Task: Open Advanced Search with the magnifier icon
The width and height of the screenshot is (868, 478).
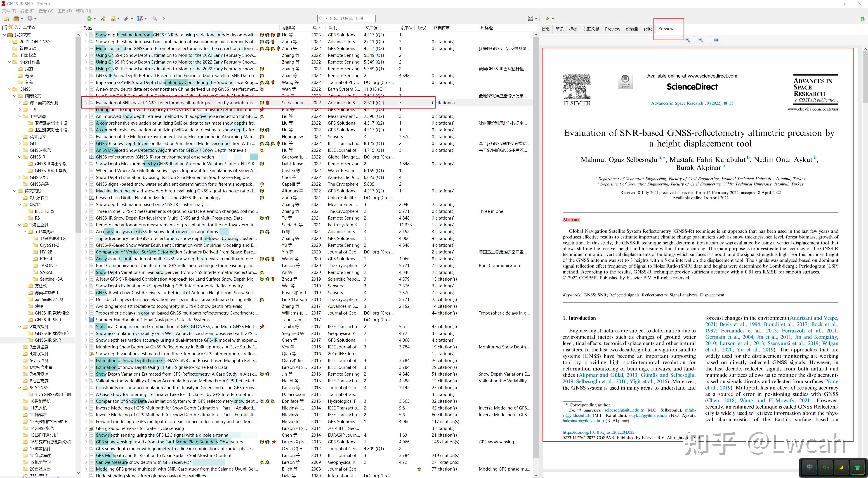Action: (x=155, y=19)
